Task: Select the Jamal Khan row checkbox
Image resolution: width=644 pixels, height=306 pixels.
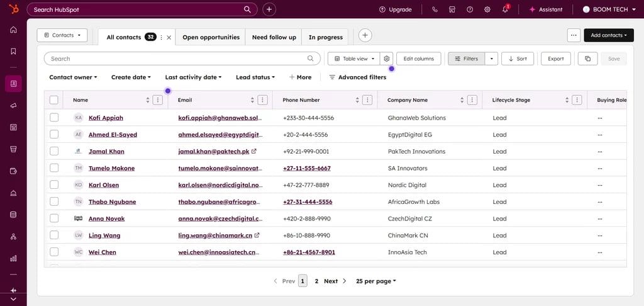Action: 54,151
